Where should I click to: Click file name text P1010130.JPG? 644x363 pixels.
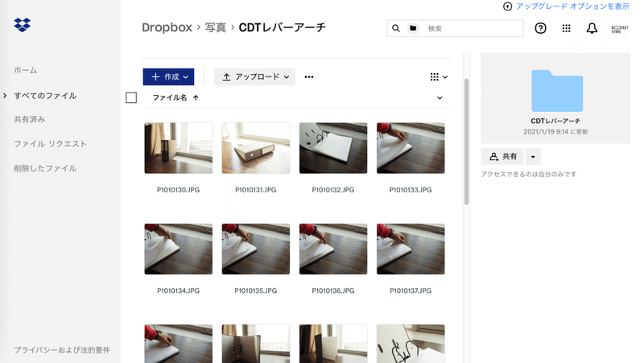[x=178, y=190]
